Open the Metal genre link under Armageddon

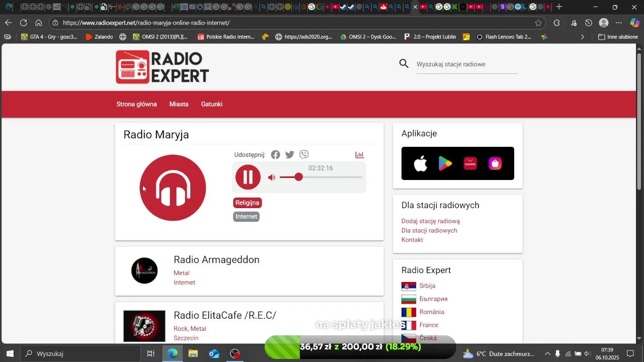(x=182, y=273)
